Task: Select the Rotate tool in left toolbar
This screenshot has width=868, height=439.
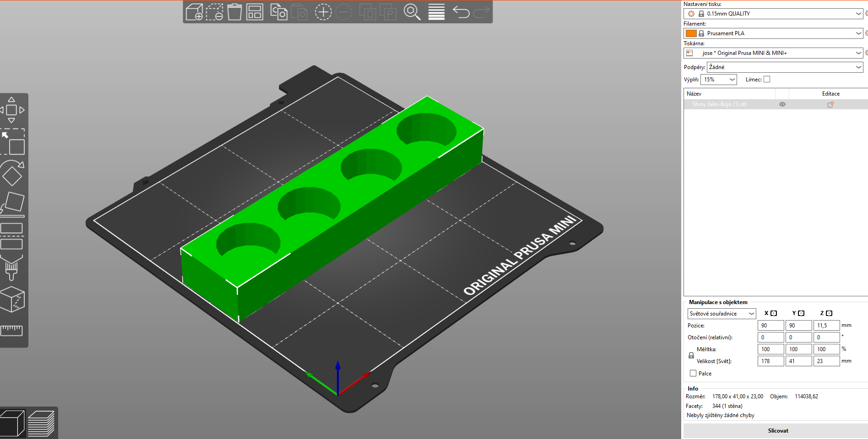Action: [12, 173]
